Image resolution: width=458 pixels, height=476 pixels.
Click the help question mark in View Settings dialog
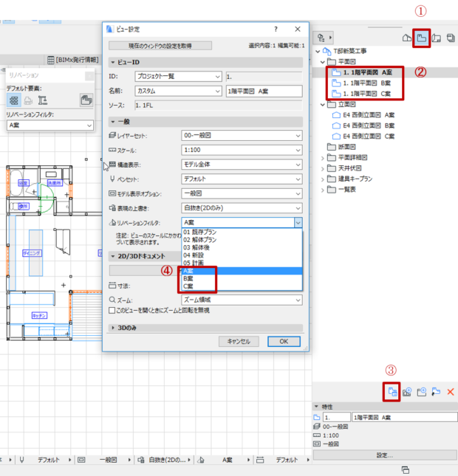tap(276, 29)
